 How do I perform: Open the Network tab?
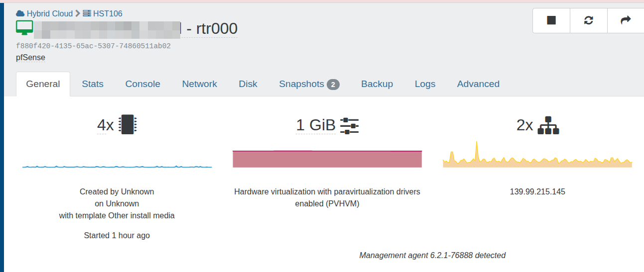point(199,84)
